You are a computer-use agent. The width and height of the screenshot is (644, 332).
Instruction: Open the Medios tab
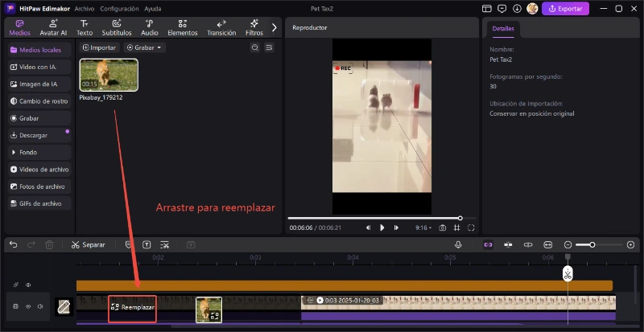[x=19, y=28]
